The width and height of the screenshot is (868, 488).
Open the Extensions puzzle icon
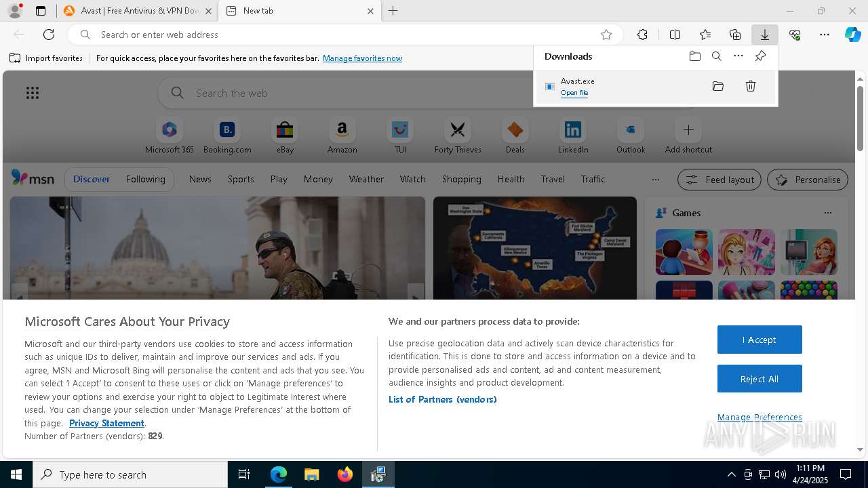(x=642, y=35)
